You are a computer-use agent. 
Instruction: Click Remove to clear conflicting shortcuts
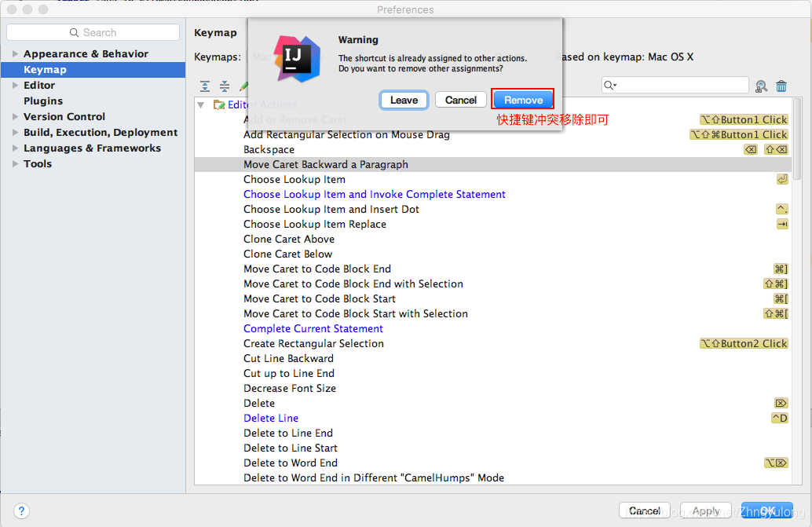pyautogui.click(x=523, y=100)
